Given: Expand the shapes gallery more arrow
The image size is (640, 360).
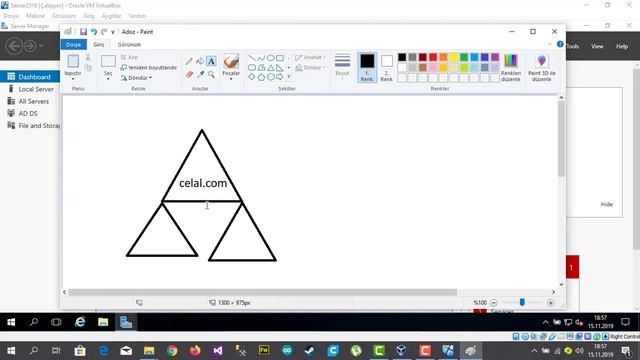Looking at the screenshot, I should point(289,77).
